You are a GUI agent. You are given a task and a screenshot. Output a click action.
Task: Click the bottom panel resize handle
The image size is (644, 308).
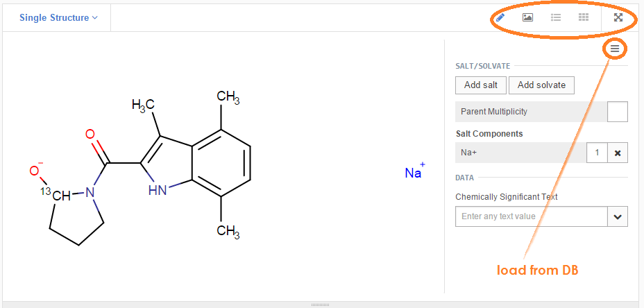(320, 305)
